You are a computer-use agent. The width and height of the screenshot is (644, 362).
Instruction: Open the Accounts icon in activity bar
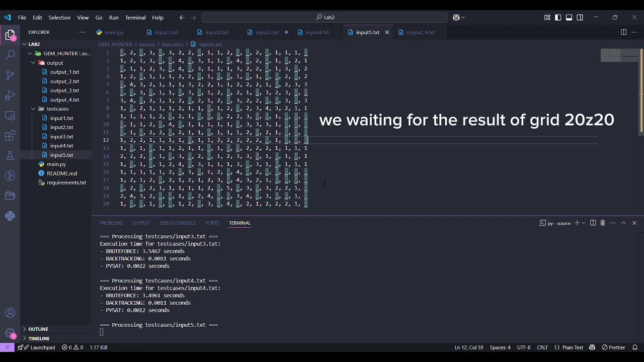coord(10,313)
